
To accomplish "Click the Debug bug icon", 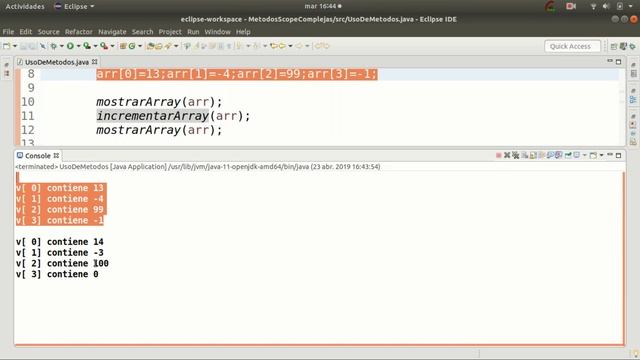I will (x=53, y=46).
